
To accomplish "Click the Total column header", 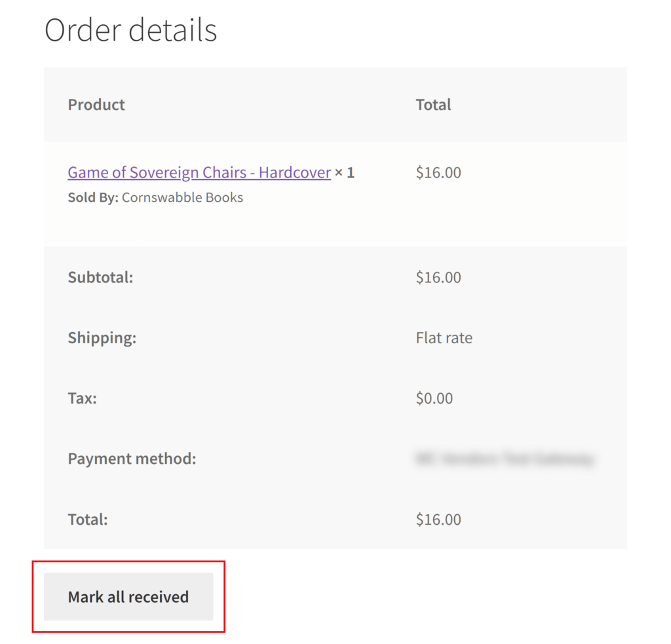I will point(433,105).
